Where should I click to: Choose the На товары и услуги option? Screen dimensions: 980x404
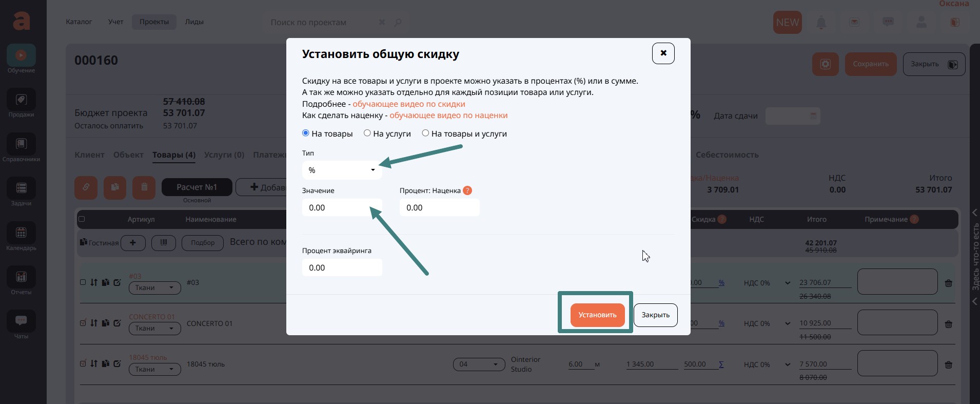425,133
